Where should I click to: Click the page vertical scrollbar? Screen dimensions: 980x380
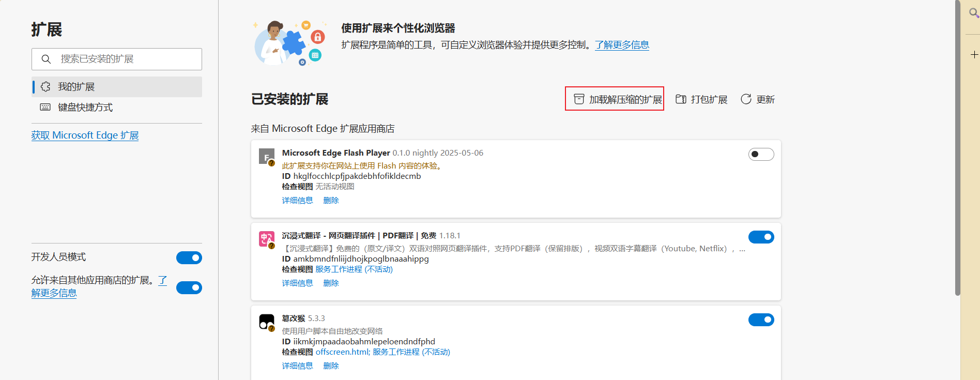click(957, 148)
